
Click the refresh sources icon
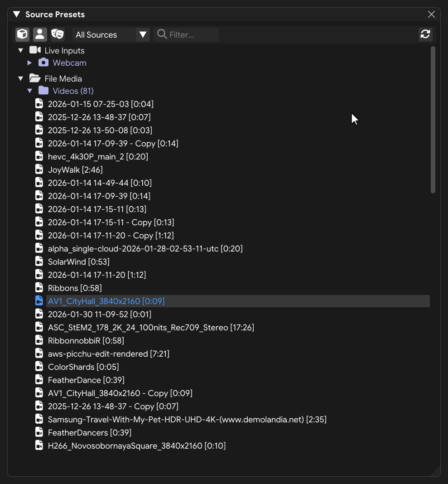(425, 34)
